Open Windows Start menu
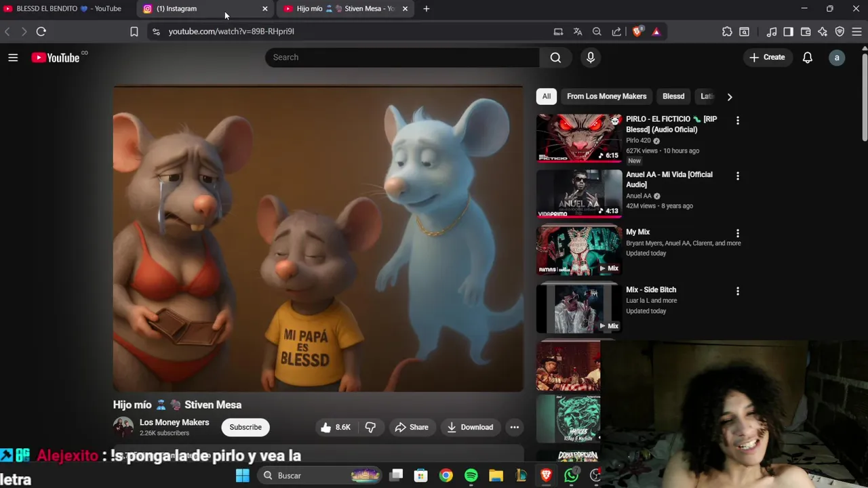868x488 pixels. pyautogui.click(x=243, y=475)
